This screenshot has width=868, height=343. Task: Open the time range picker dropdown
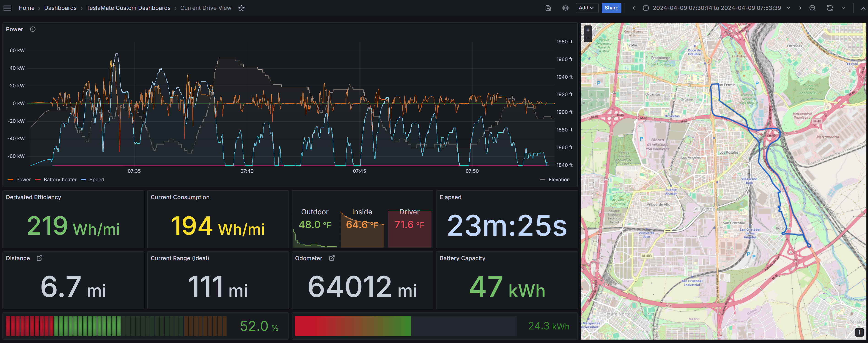pyautogui.click(x=716, y=8)
